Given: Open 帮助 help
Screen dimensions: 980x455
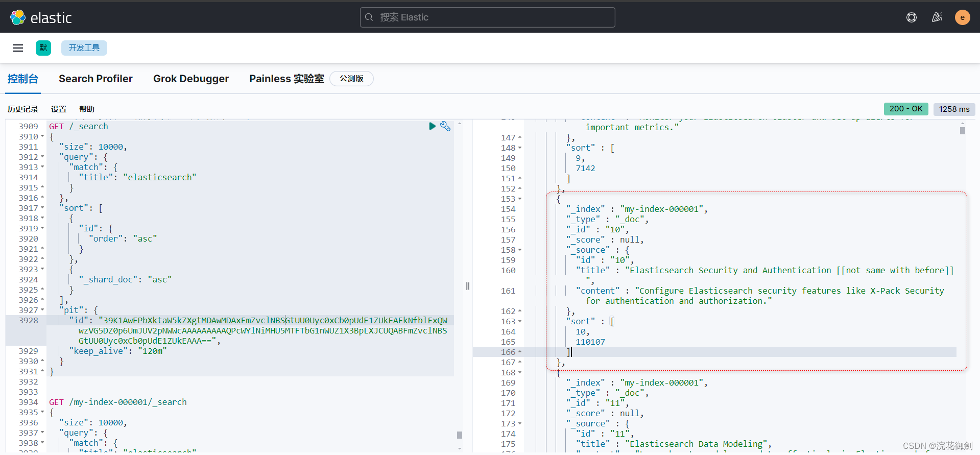Looking at the screenshot, I should coord(87,109).
